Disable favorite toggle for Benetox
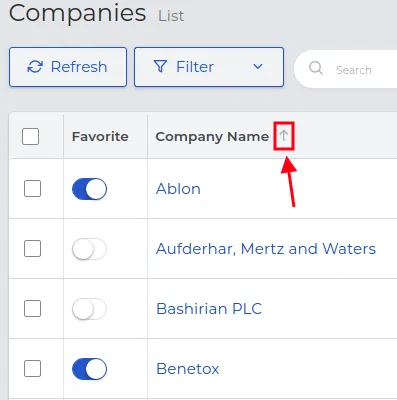 point(89,369)
